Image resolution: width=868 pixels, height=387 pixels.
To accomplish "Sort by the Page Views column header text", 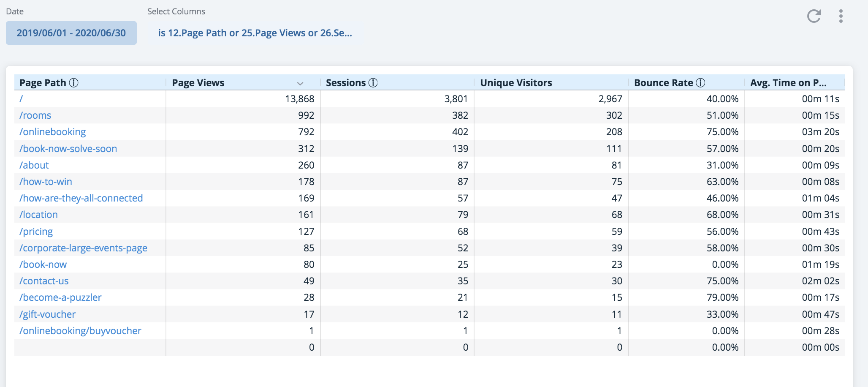I will pos(198,83).
